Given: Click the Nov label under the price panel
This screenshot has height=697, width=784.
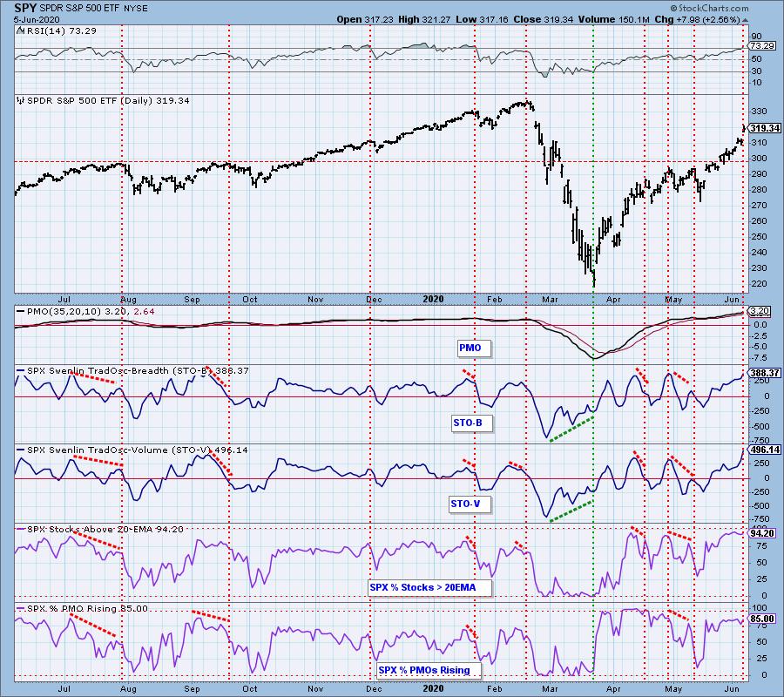Looking at the screenshot, I should [x=315, y=300].
